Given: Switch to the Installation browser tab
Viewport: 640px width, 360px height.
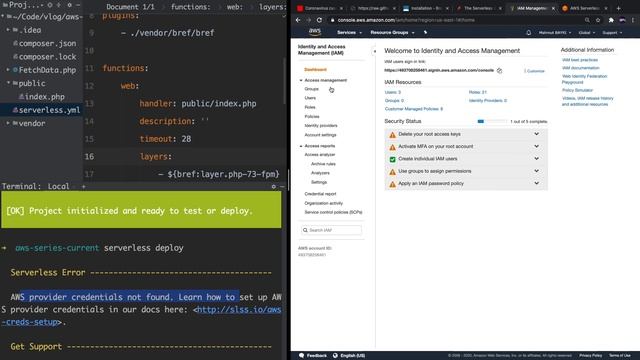Looking at the screenshot, I should click(426, 8).
